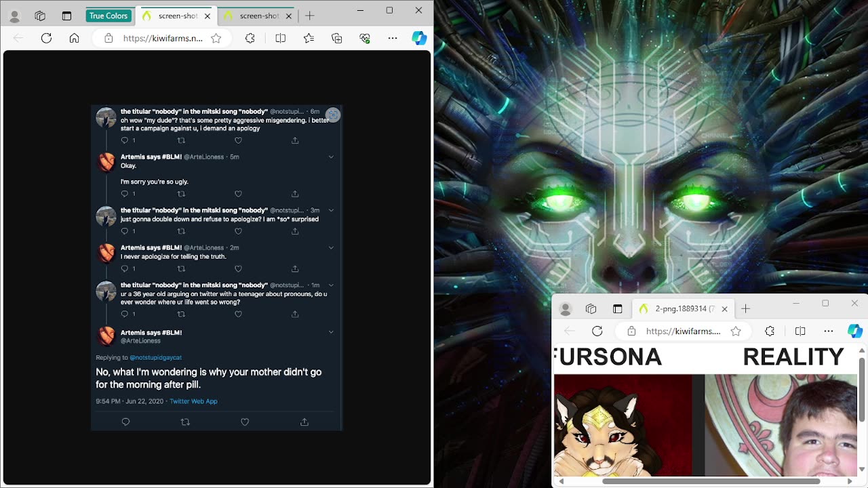
Task: Add page to favorites in main Edge window
Action: click(x=216, y=38)
